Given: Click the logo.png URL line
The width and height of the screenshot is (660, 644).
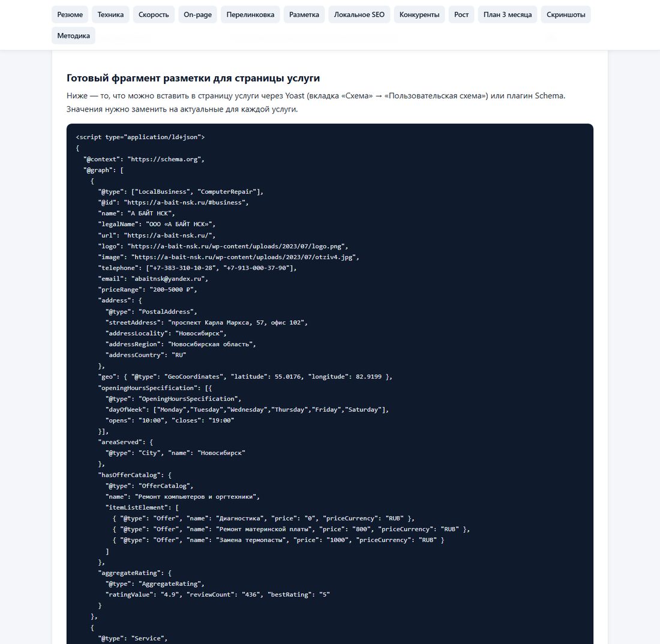Looking at the screenshot, I should (223, 246).
